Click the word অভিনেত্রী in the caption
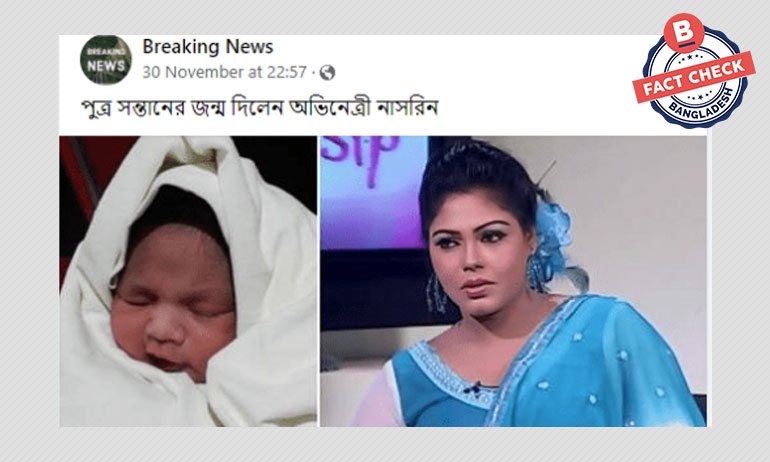Viewport: 770px width, 462px height. coord(329,108)
